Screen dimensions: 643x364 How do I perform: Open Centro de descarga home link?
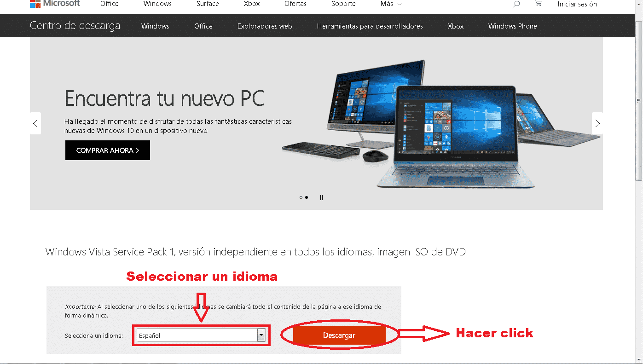(75, 26)
